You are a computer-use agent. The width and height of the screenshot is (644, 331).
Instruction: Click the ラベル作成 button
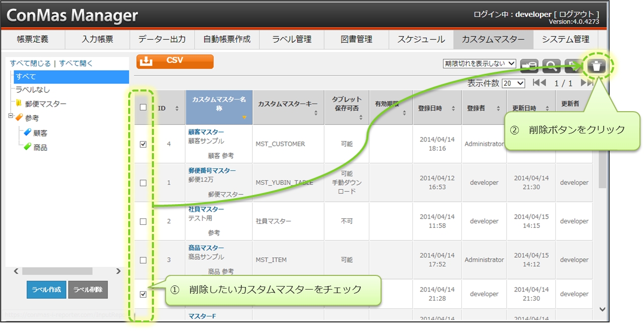click(x=46, y=290)
